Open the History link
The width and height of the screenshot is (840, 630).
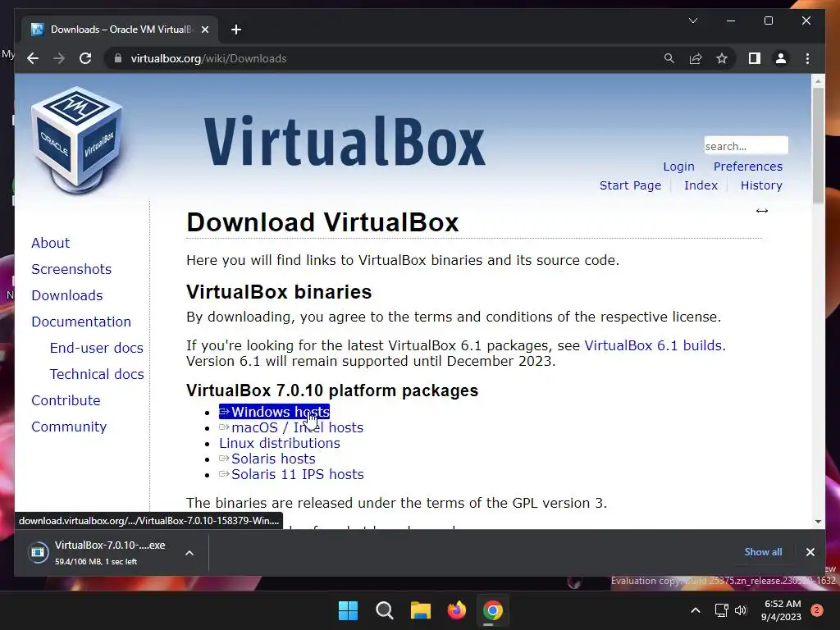tap(761, 185)
